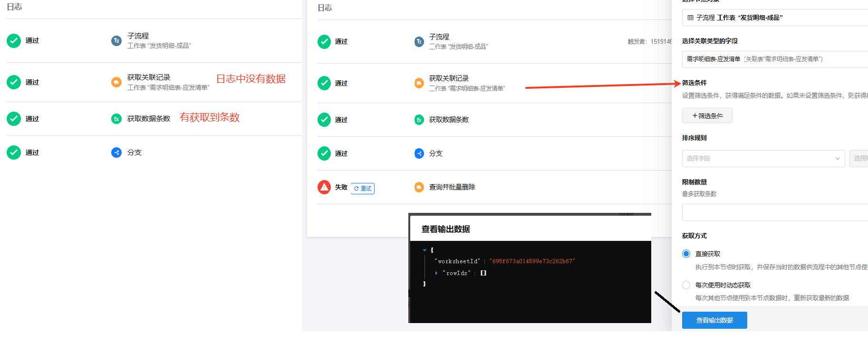Focus the 最多获取条数 limit input box
The image size is (868, 353).
click(775, 212)
